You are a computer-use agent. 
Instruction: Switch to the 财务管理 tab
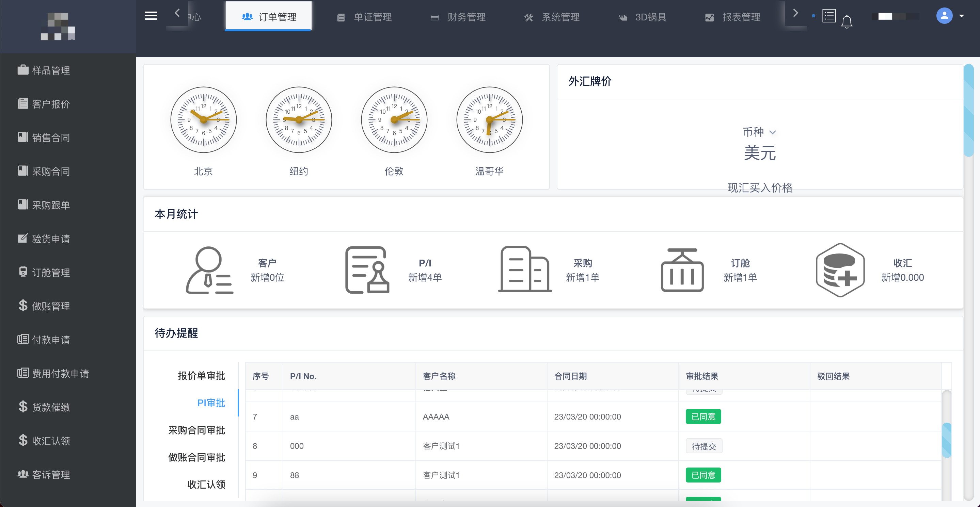458,17
